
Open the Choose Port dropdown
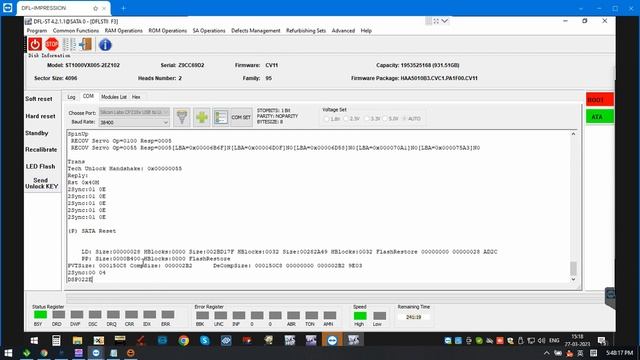(x=134, y=112)
